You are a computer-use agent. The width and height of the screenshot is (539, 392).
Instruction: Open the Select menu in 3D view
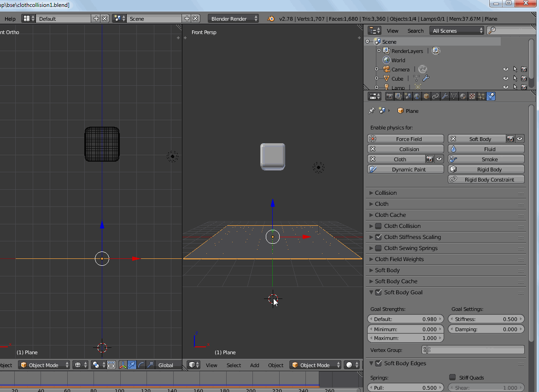point(234,365)
